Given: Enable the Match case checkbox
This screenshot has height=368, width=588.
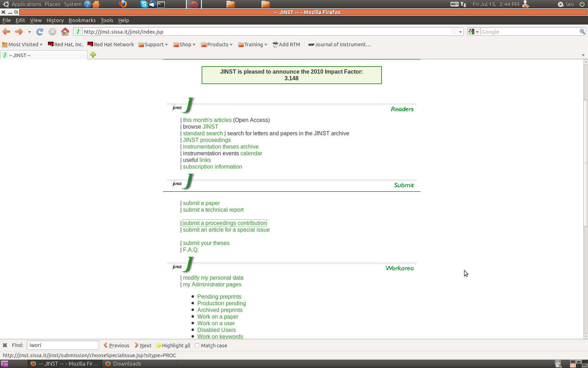Looking at the screenshot, I should point(197,345).
